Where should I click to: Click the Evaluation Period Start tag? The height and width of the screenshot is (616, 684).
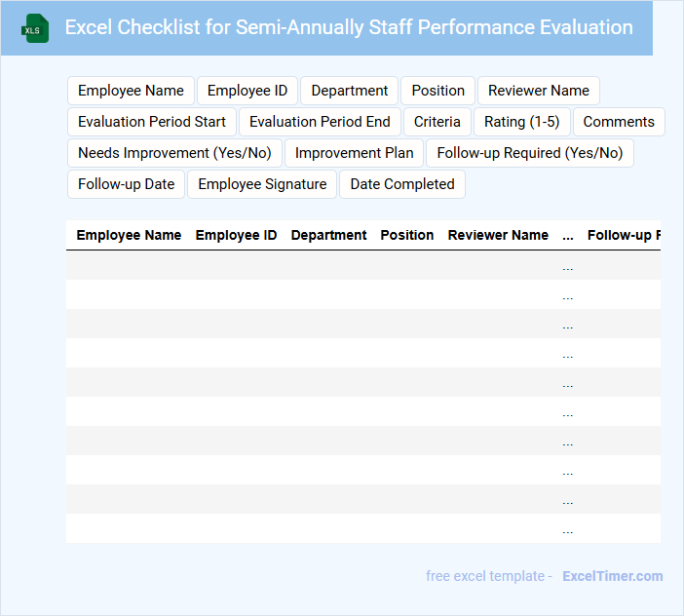coord(152,122)
